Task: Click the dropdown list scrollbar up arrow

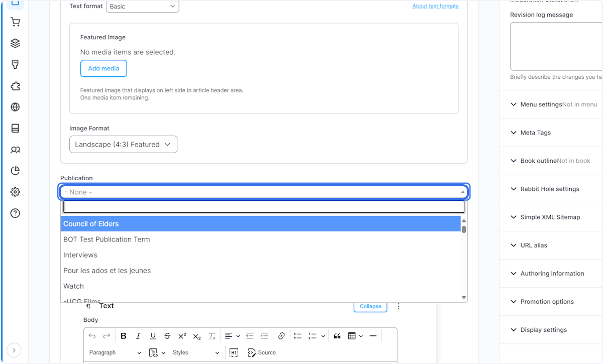Action: point(464,220)
